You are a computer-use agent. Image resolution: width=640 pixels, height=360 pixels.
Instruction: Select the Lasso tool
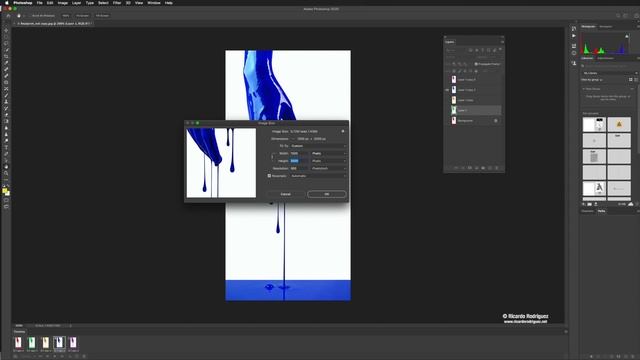click(6, 43)
